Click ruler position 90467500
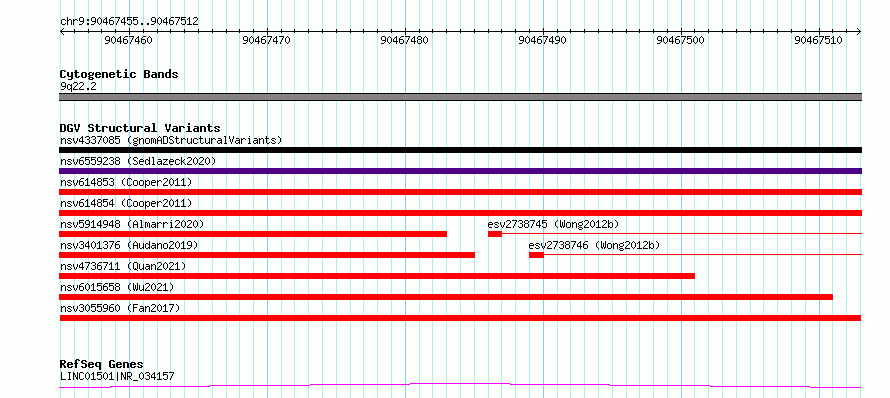Image resolution: width=890 pixels, height=398 pixels. click(x=681, y=40)
